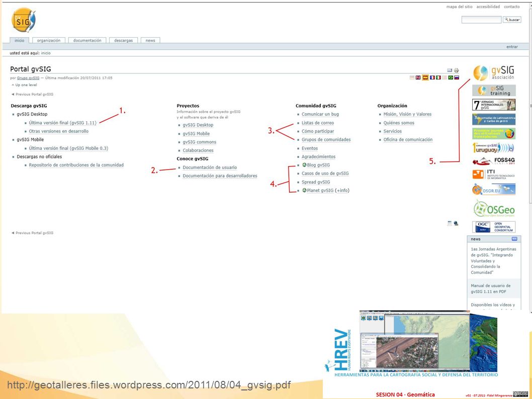This screenshot has height=399, width=532.
Task: Open Documentación para desarrolladores
Action: [220, 176]
